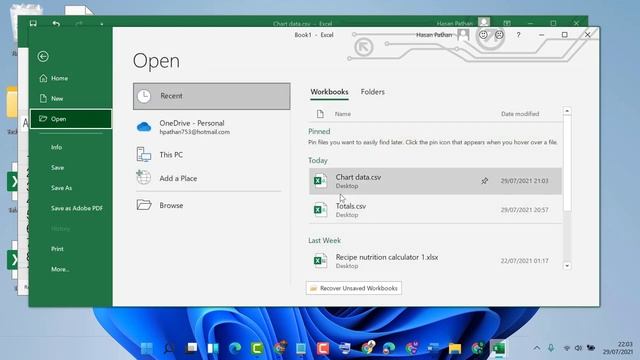Click the Hasan Pathan account picture in Book1
The width and height of the screenshot is (640, 360).
(x=463, y=35)
